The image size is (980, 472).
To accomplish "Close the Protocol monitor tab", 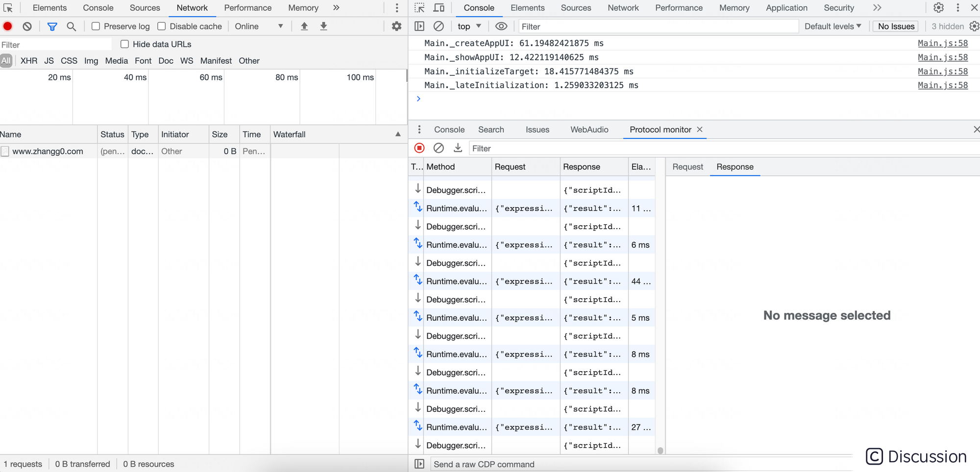I will tap(700, 129).
